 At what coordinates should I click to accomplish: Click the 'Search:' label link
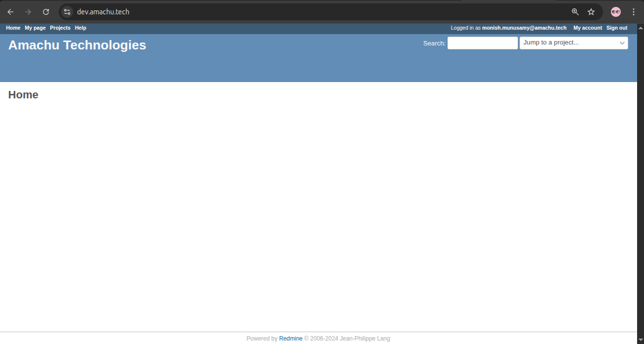tap(434, 43)
